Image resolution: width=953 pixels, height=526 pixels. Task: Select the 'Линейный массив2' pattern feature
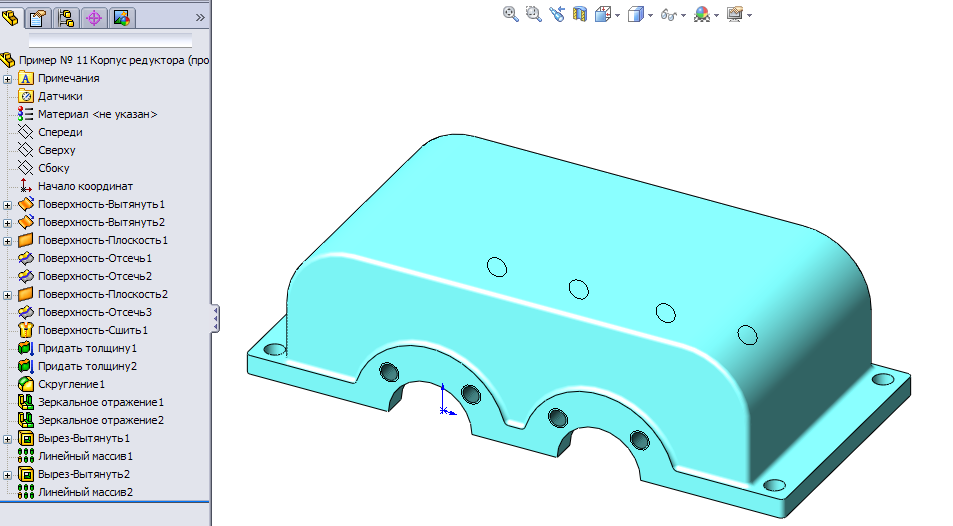pyautogui.click(x=85, y=492)
